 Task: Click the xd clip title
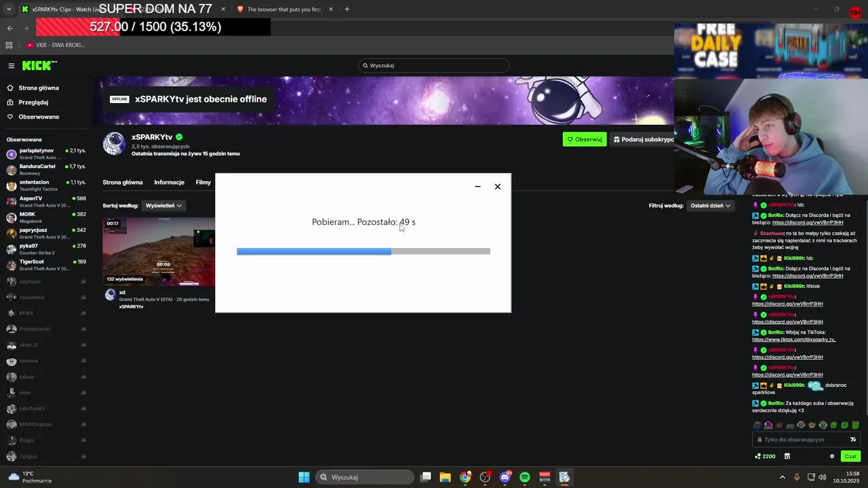point(122,293)
